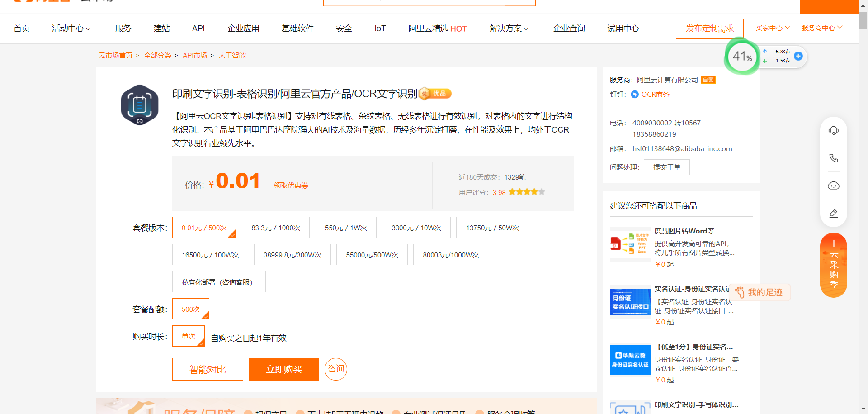Select the 55000元/500W次 package
Screen dimensions: 868x414
click(372, 255)
